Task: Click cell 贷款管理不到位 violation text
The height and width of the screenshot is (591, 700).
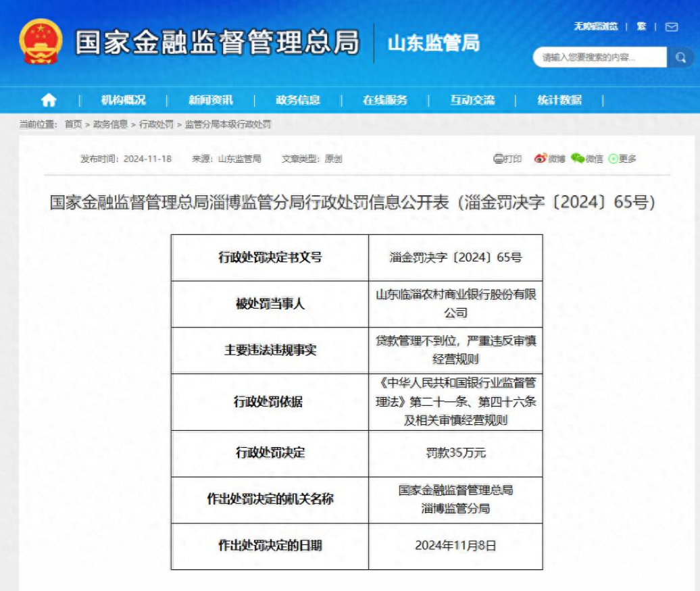Action: (x=456, y=351)
